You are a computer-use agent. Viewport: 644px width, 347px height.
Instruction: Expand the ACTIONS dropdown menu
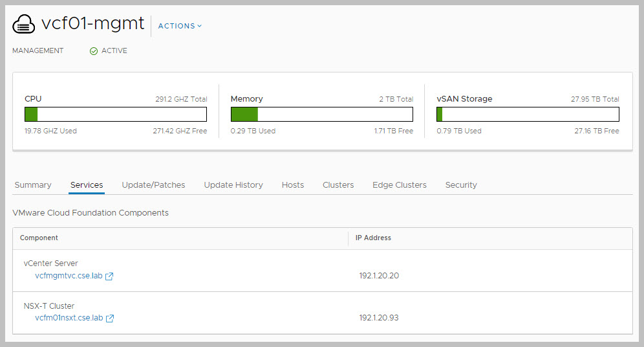(x=180, y=26)
